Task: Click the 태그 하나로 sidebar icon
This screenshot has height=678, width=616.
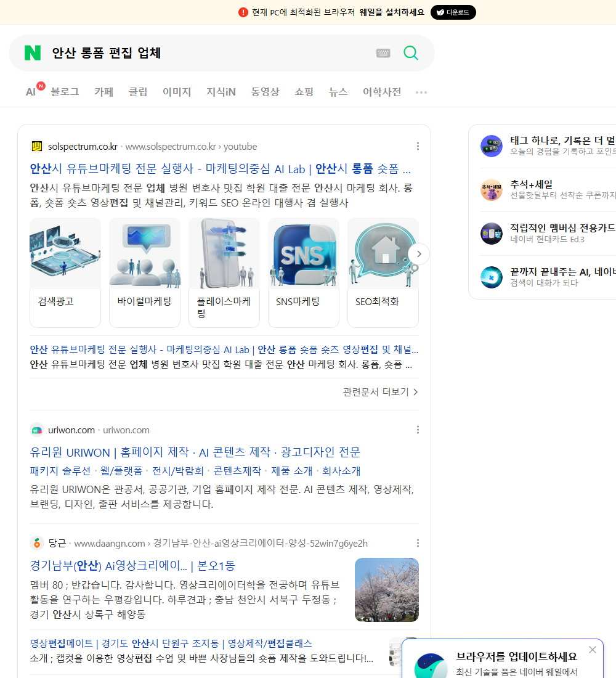Action: point(492,146)
